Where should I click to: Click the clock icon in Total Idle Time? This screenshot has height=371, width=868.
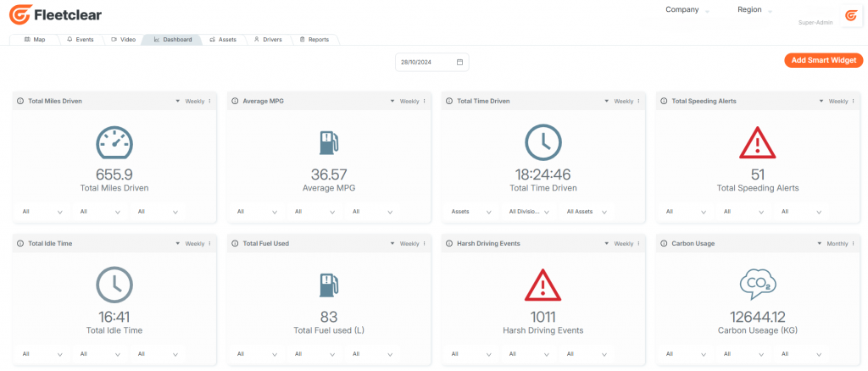114,285
